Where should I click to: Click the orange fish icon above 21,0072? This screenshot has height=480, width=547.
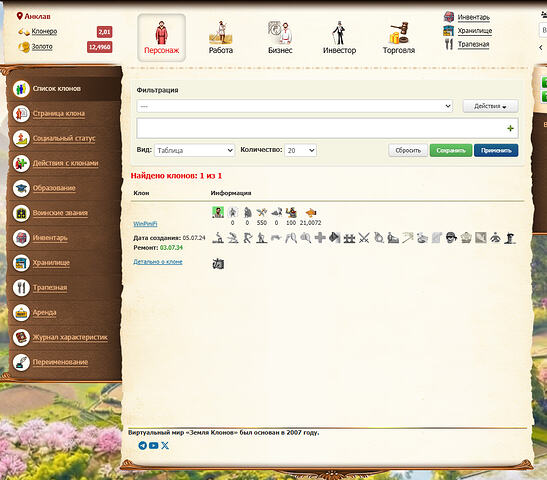(x=310, y=212)
